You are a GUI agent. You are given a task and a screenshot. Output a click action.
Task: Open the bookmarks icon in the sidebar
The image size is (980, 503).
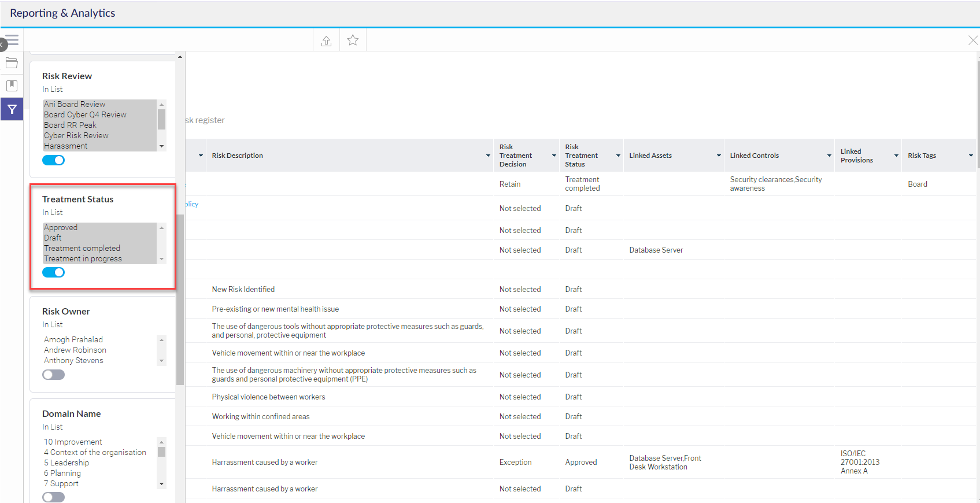click(x=12, y=86)
